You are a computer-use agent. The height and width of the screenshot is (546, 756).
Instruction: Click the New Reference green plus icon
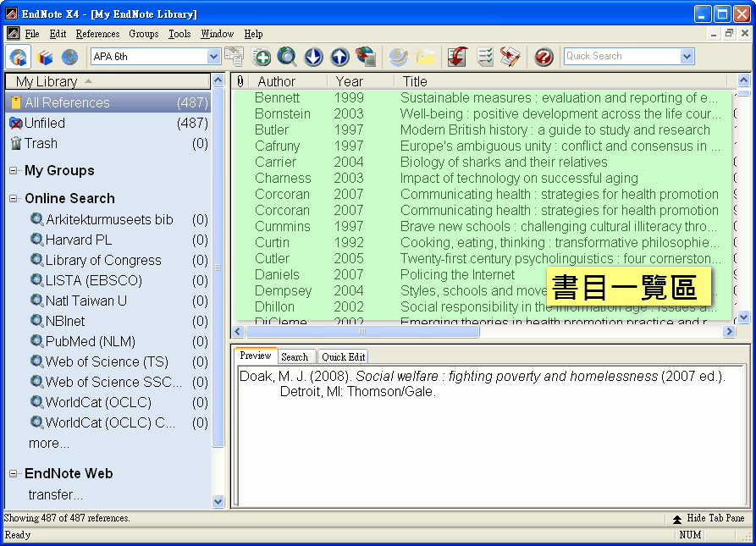click(x=262, y=57)
